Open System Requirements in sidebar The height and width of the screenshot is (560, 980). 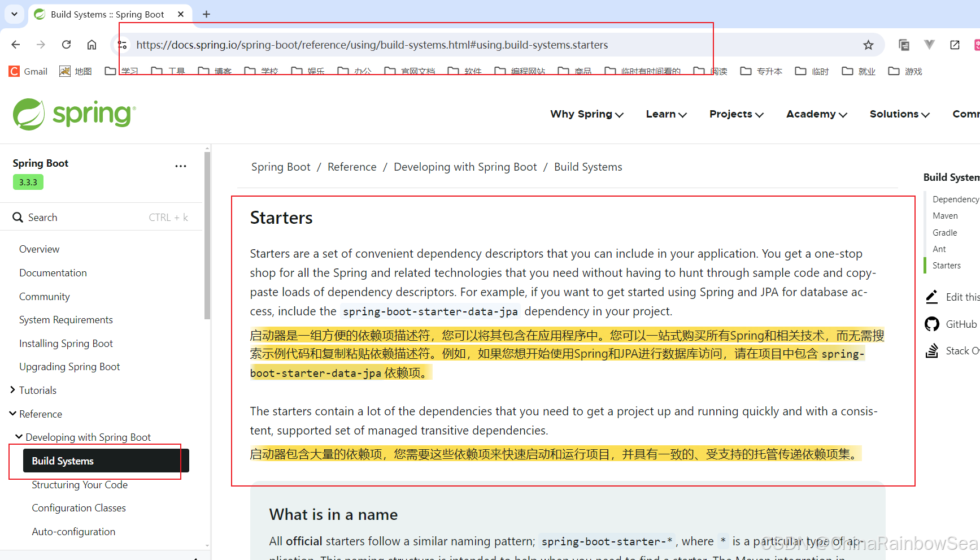[x=66, y=320]
